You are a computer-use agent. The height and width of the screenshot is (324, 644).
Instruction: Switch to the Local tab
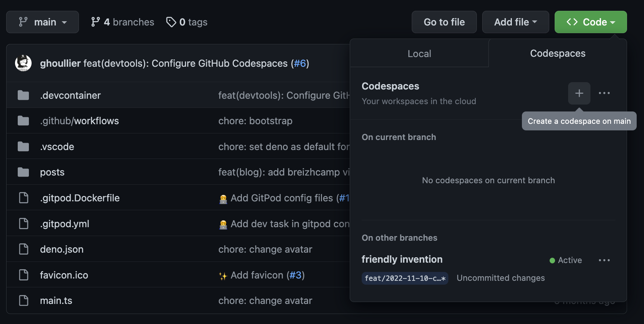419,54
